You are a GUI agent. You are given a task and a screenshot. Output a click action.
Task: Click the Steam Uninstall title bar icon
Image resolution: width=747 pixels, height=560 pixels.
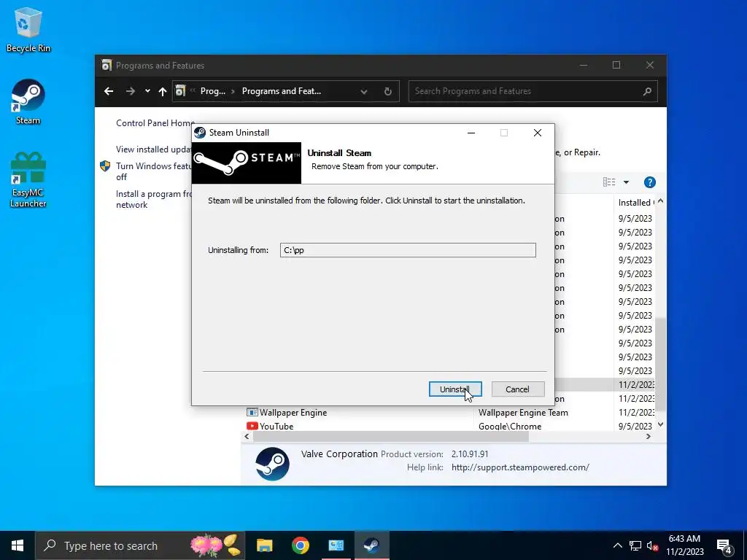click(200, 133)
